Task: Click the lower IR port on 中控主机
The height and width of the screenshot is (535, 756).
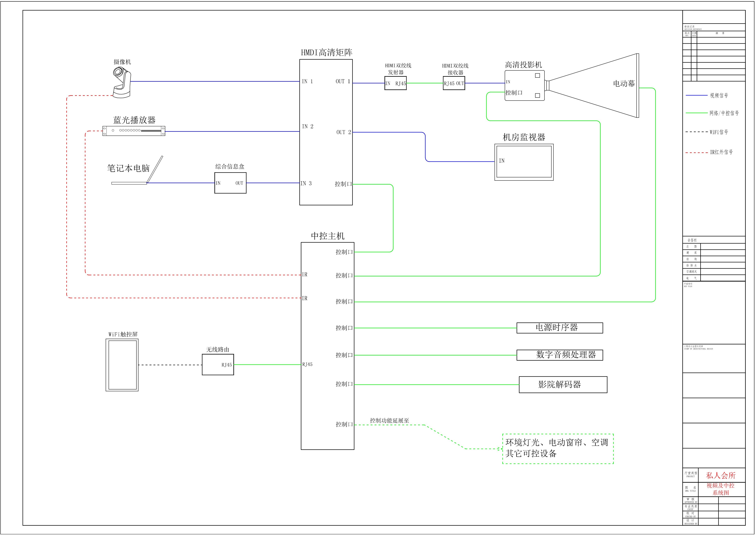Action: [x=305, y=298]
